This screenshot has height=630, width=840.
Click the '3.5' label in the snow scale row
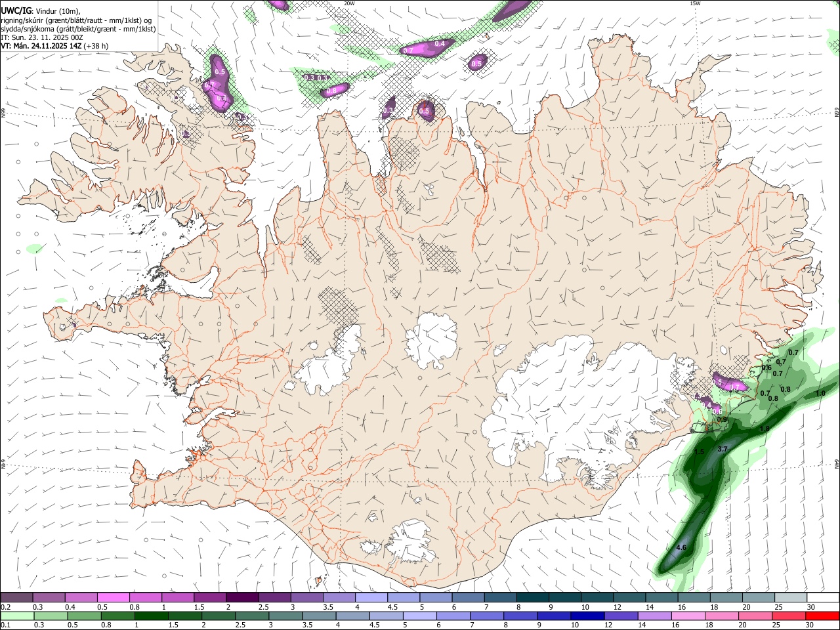click(x=327, y=607)
